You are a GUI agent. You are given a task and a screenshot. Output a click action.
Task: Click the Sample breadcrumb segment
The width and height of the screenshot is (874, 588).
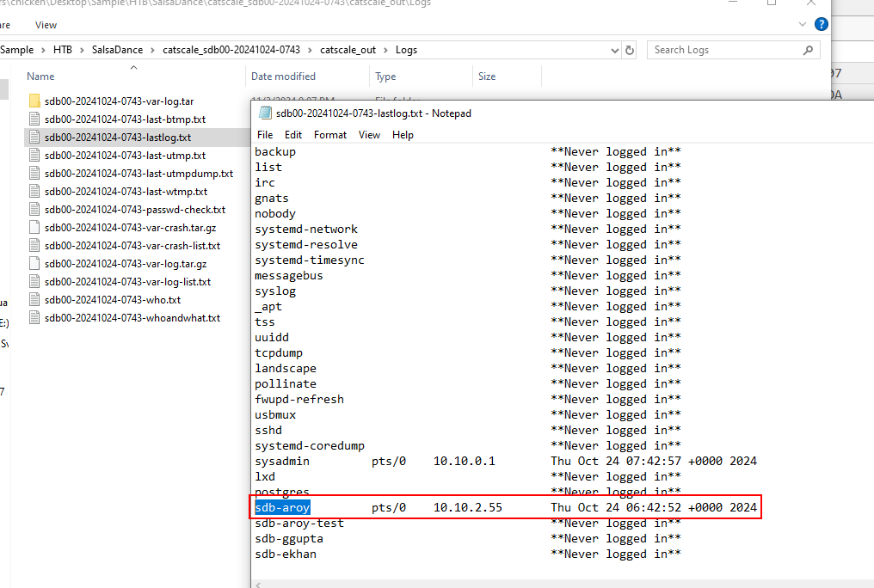(x=16, y=50)
